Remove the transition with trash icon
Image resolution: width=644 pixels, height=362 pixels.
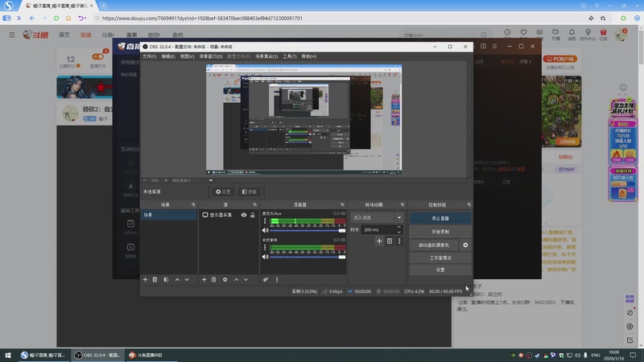pos(390,241)
